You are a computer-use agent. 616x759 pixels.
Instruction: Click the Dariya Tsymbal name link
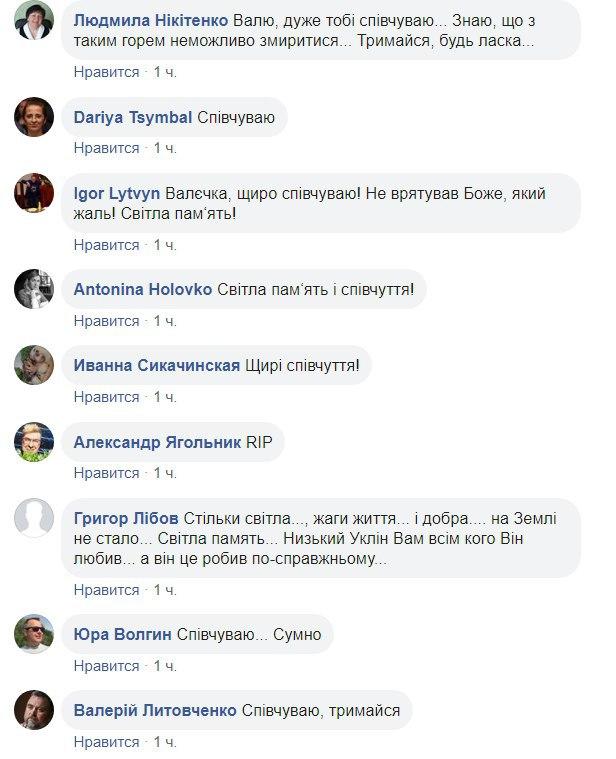point(133,117)
